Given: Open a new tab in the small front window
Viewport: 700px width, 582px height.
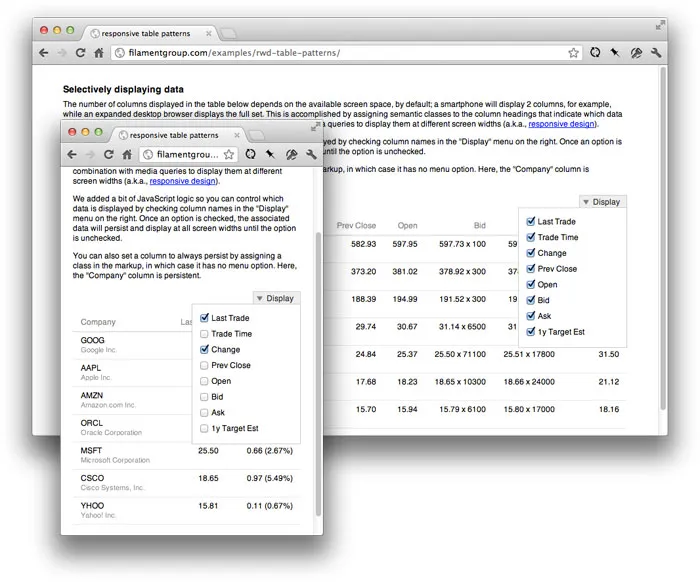Looking at the screenshot, I should (256, 134).
